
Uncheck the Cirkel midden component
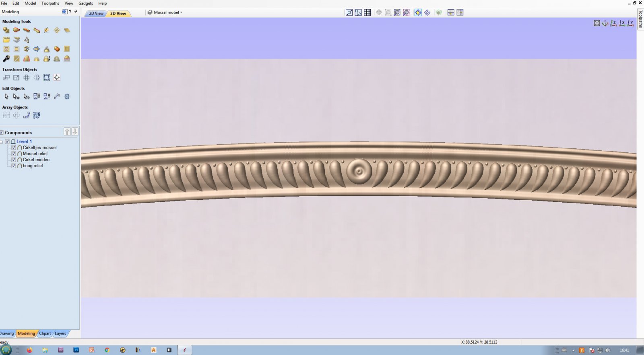14,160
